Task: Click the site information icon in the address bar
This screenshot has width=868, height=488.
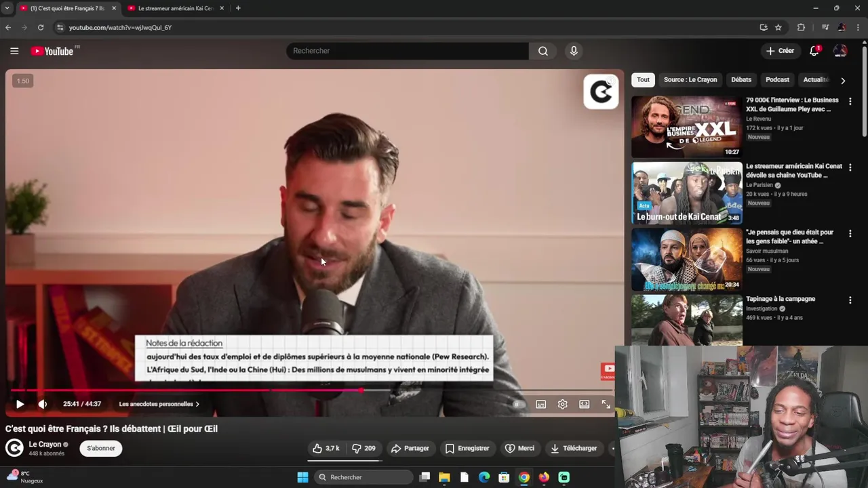Action: click(x=60, y=27)
